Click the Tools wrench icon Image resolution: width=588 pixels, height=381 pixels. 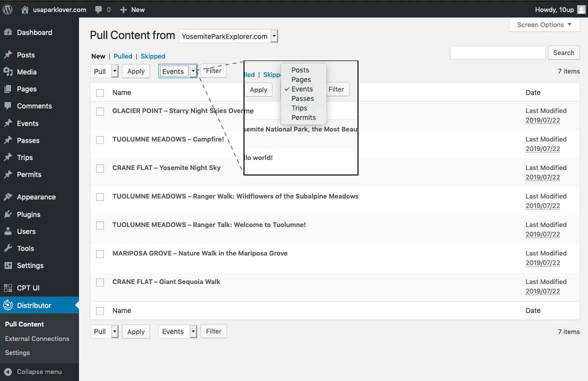8,248
